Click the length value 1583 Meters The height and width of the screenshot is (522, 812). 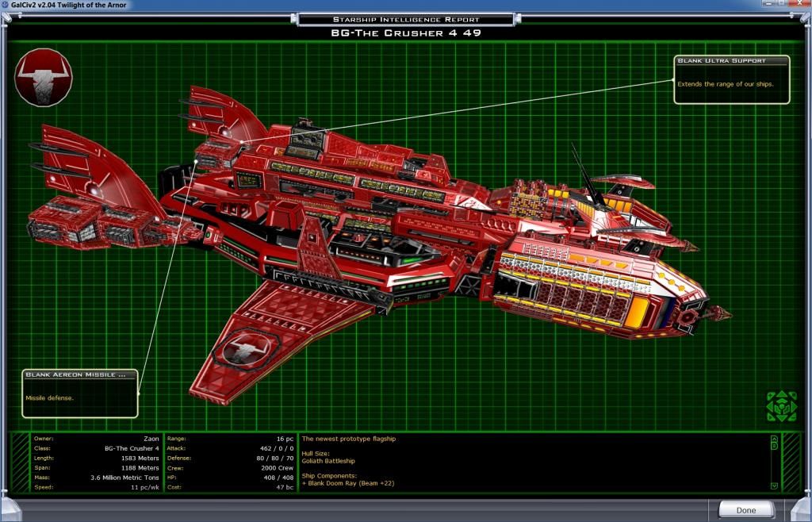pos(140,459)
